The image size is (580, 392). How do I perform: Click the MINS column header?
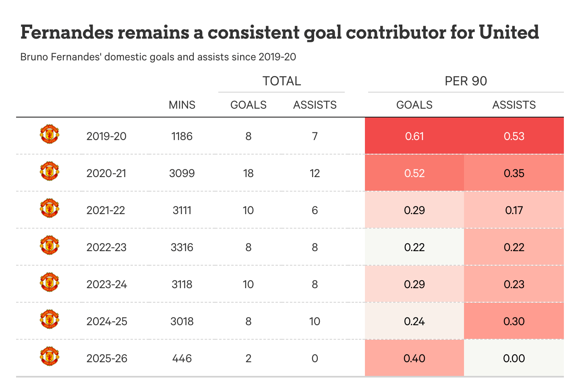click(182, 105)
